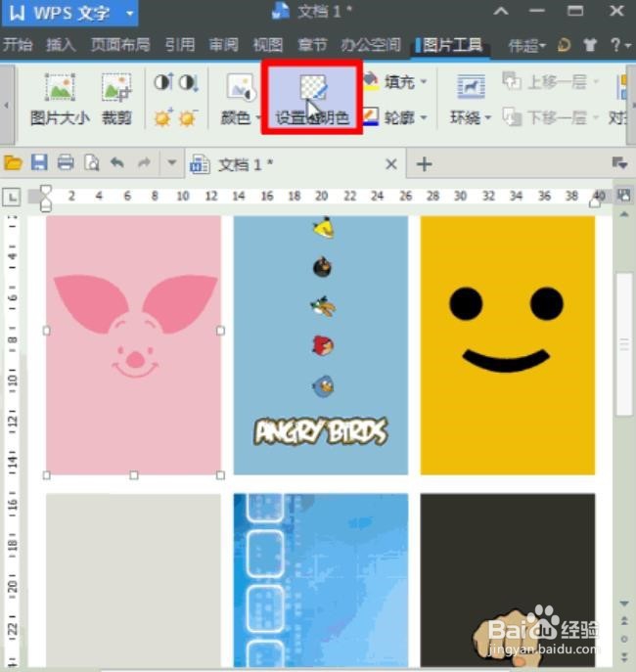Click the orange refresh icon beside 伟超
The image size is (636, 672).
pyautogui.click(x=564, y=45)
